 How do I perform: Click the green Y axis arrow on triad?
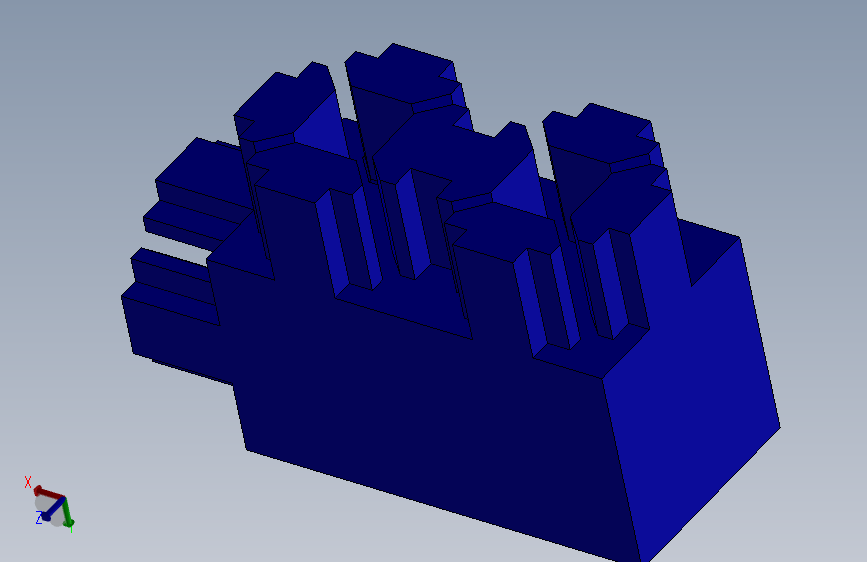(x=67, y=512)
